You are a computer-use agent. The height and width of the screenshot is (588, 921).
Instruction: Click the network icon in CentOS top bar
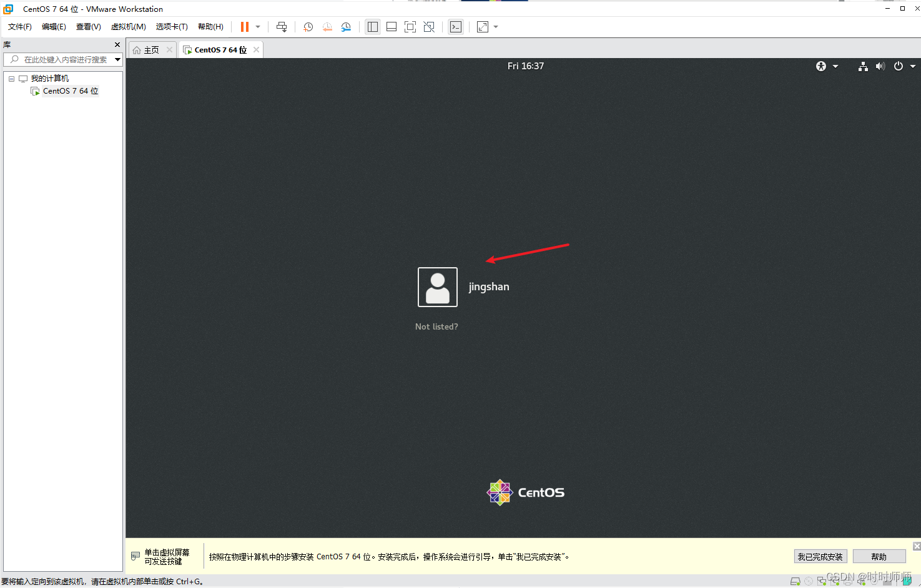(863, 66)
